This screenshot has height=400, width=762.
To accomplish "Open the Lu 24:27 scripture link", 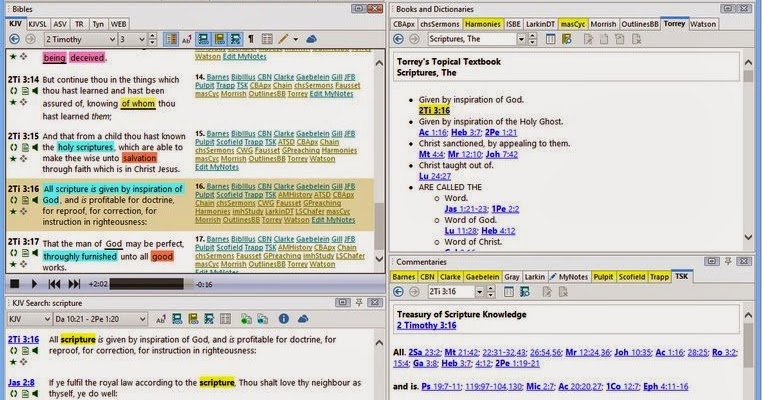I will 435,176.
